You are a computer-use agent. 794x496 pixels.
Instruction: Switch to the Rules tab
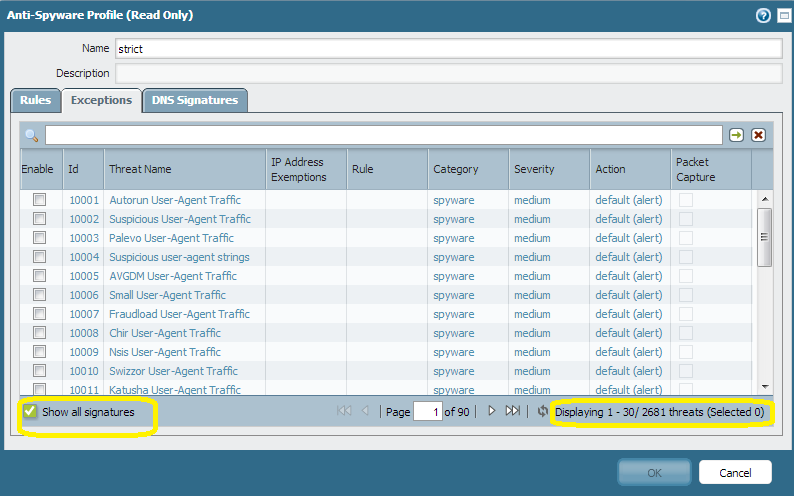[35, 100]
